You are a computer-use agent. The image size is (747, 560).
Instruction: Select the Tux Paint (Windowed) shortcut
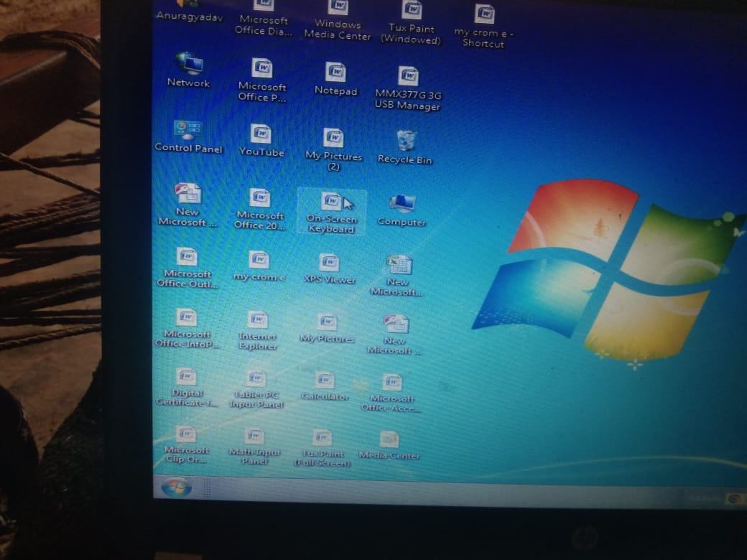(411, 23)
